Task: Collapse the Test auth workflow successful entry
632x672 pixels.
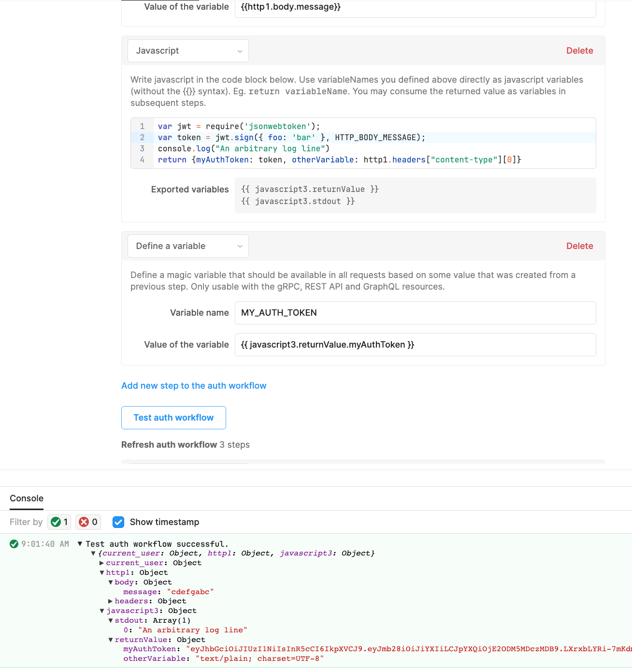Action: point(80,544)
